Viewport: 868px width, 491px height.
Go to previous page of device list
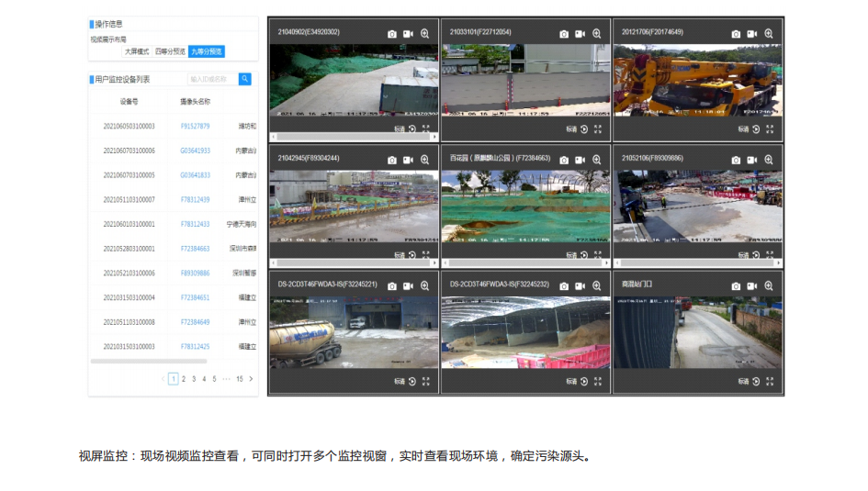pyautogui.click(x=163, y=379)
